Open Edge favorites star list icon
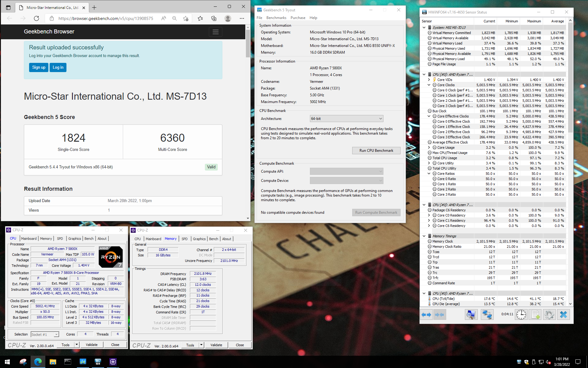 [x=200, y=18]
